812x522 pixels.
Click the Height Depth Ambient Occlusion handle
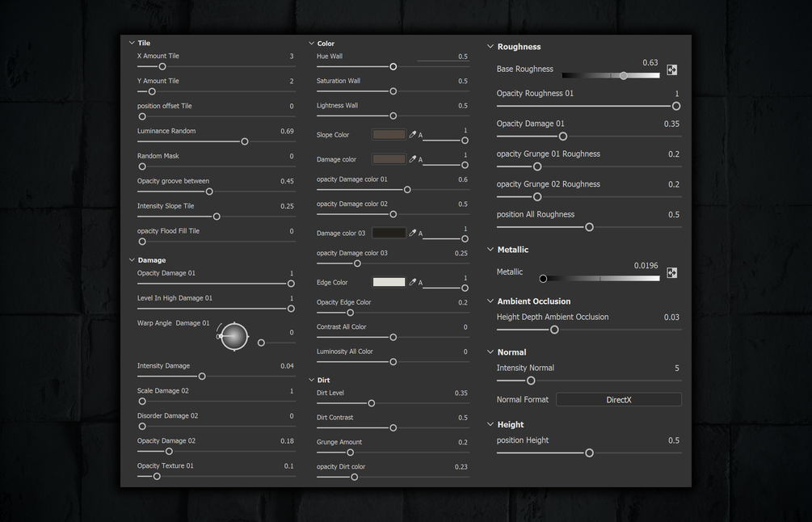click(x=554, y=330)
